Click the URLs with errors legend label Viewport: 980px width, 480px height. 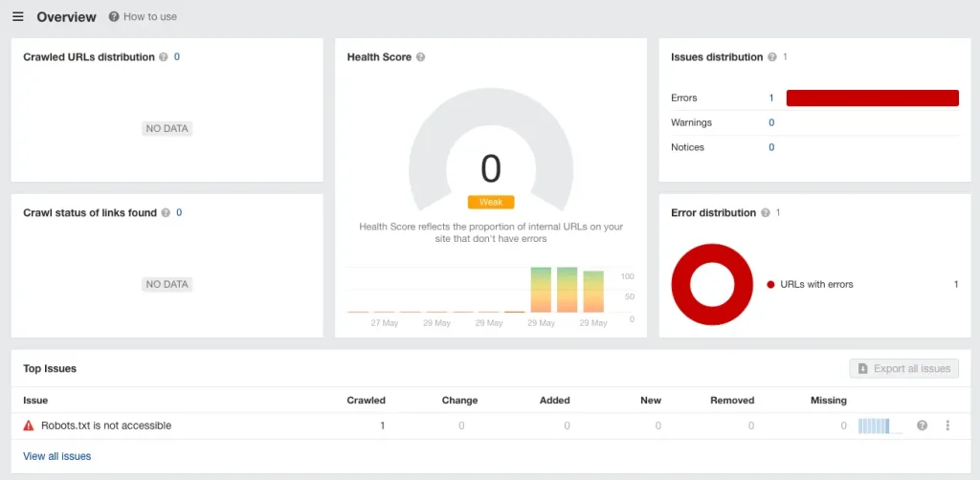point(817,285)
